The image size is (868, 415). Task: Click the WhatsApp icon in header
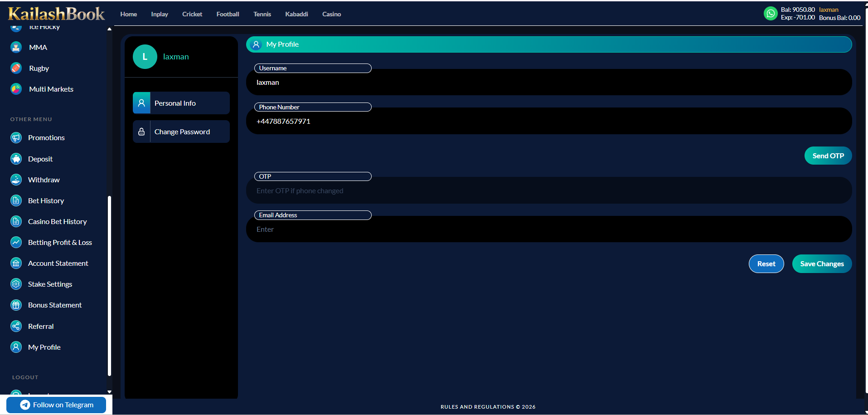point(770,14)
